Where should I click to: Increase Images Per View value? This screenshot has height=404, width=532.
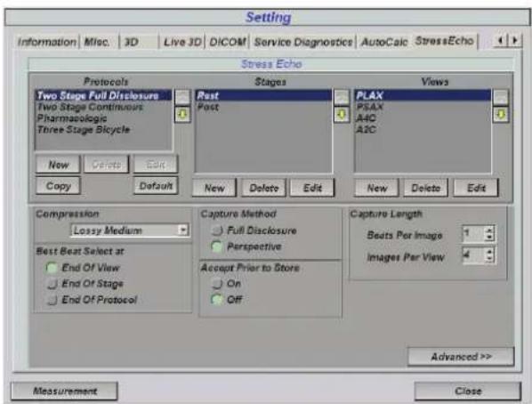[x=489, y=252]
